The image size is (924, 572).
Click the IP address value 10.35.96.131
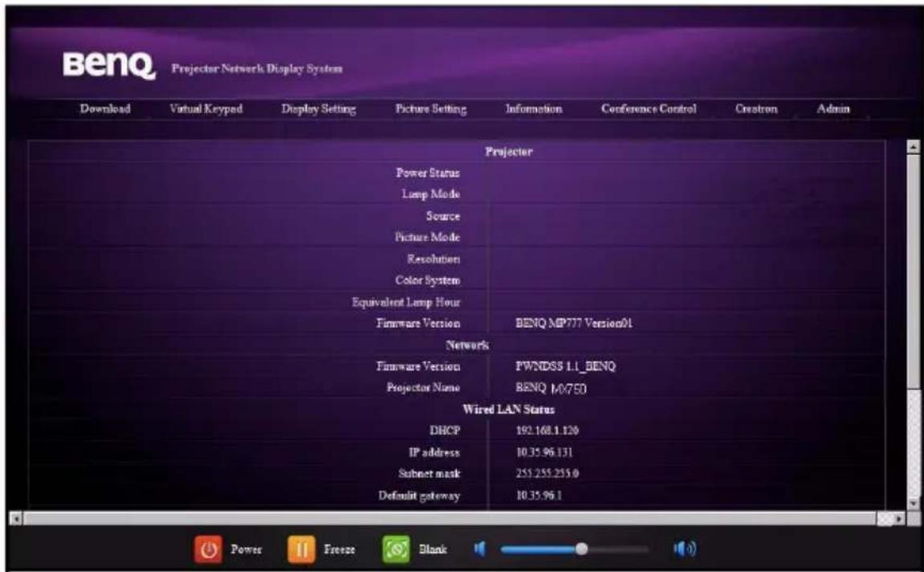544,452
